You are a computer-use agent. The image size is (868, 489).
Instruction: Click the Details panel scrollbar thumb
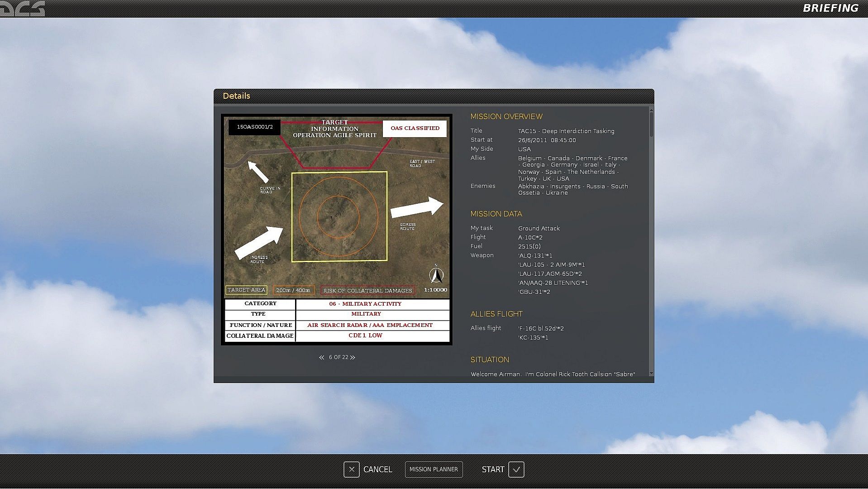coord(651,125)
